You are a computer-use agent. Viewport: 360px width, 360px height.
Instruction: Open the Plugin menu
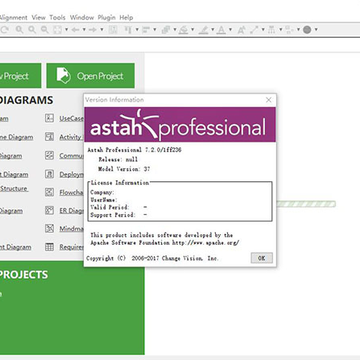click(106, 17)
